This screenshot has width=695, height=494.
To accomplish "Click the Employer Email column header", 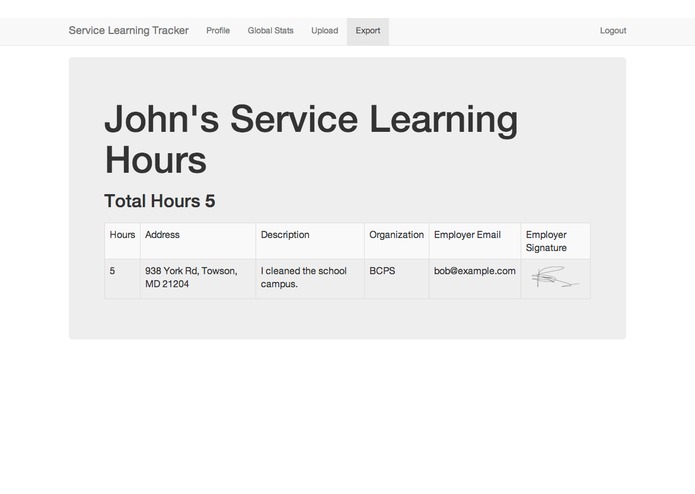I will (475, 241).
